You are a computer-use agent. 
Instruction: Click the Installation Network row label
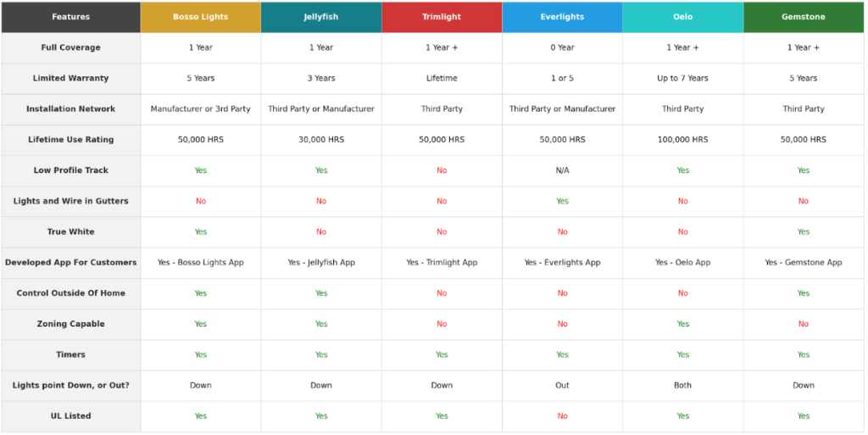tap(71, 109)
